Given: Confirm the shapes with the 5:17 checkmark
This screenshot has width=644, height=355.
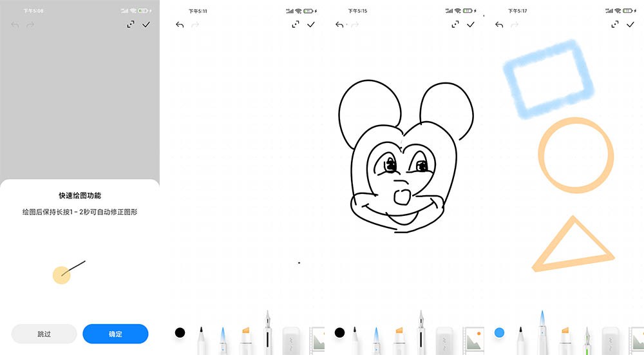Looking at the screenshot, I should [x=630, y=24].
